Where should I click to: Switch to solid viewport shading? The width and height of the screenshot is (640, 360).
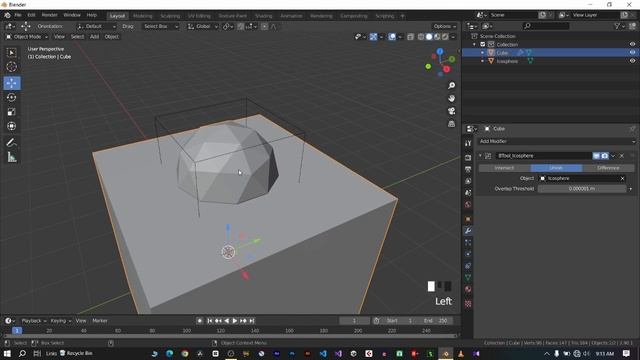click(429, 37)
